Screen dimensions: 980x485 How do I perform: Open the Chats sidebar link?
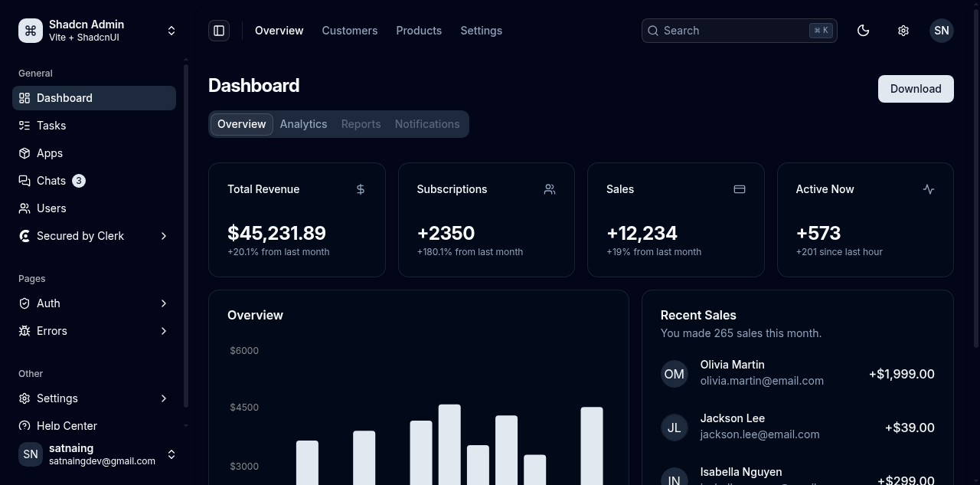click(x=94, y=181)
